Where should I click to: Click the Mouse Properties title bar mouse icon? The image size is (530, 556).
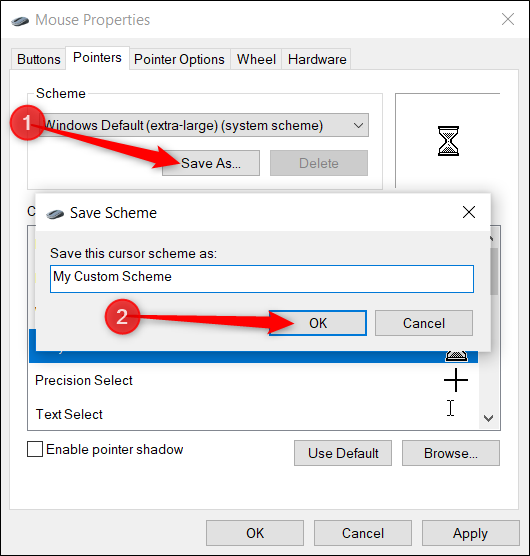click(20, 21)
